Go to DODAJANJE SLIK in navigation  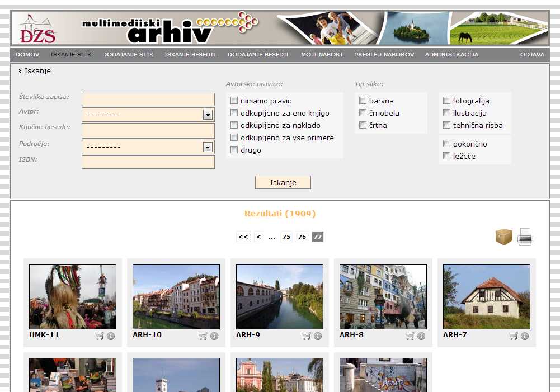click(x=128, y=55)
